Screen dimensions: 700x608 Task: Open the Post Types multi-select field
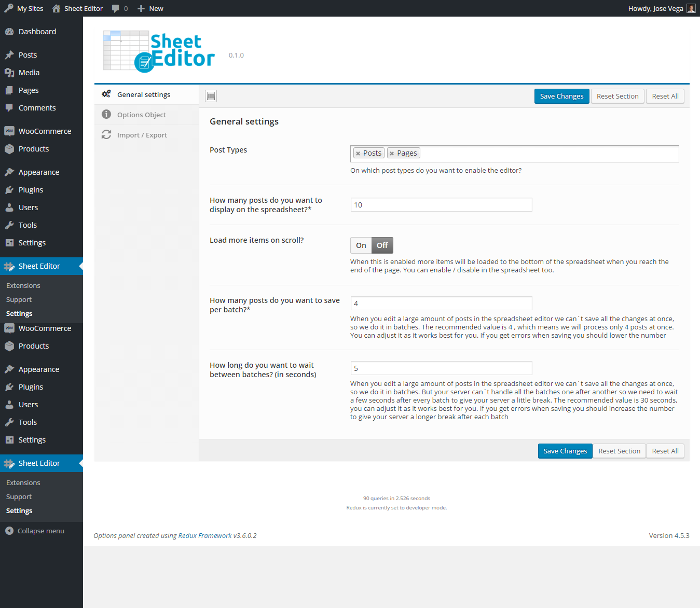[x=514, y=154]
